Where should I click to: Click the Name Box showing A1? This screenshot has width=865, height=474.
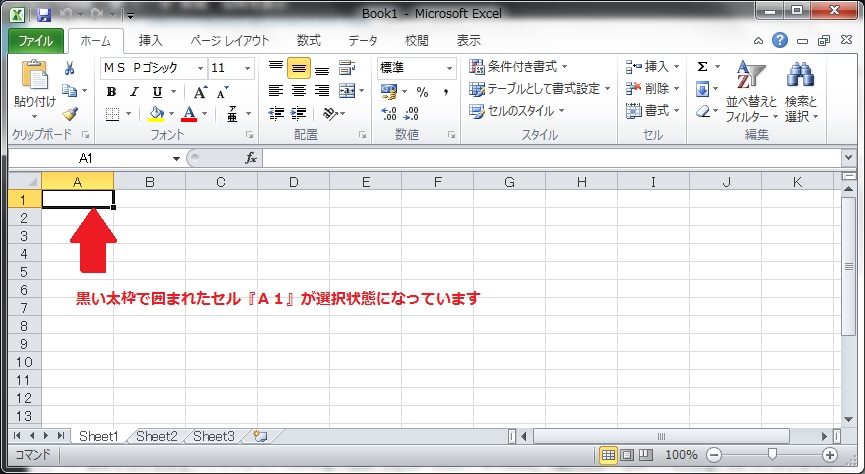[88, 159]
